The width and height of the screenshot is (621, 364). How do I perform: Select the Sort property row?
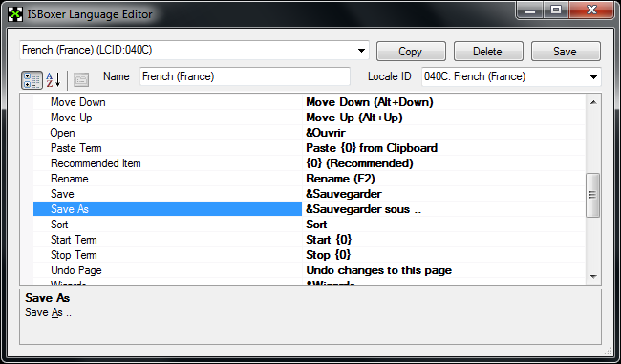click(167, 225)
